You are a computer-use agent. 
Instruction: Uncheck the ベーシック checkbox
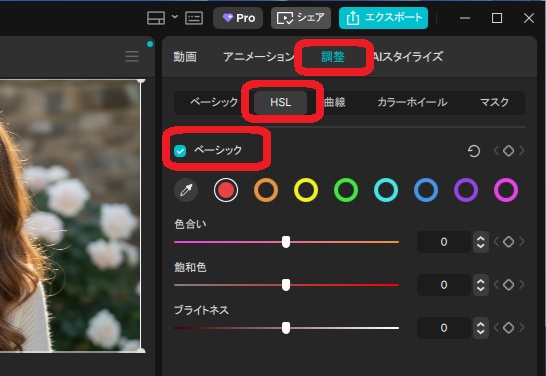tap(180, 151)
